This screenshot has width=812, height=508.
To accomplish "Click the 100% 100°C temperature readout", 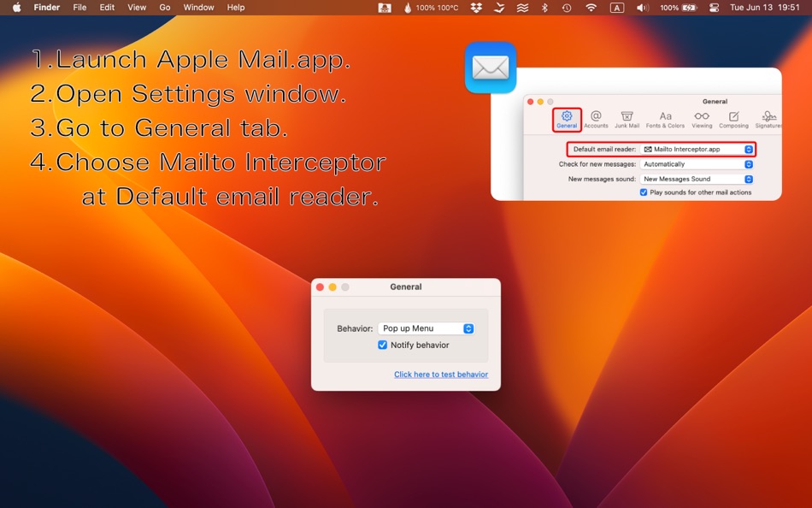I will [x=437, y=7].
